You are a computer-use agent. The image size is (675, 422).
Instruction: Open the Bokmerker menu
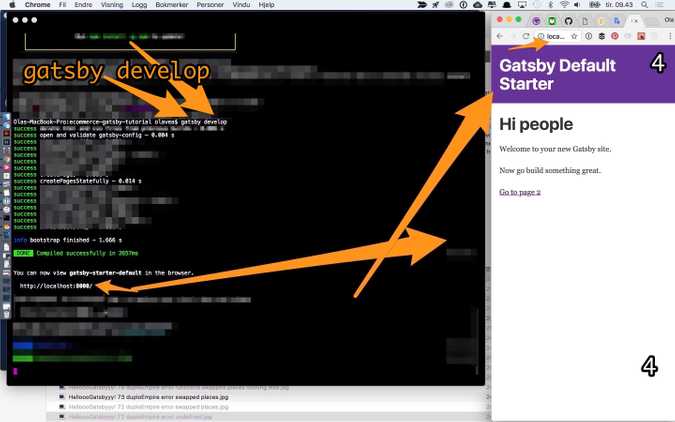176,5
